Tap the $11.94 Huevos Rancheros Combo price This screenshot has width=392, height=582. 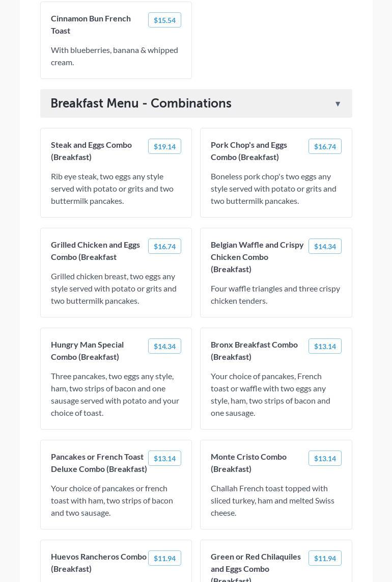(x=164, y=559)
